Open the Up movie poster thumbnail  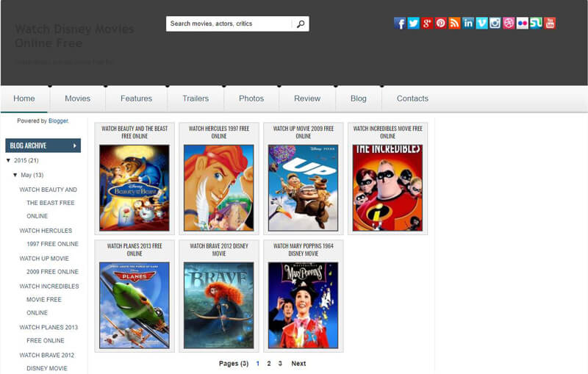(303, 188)
